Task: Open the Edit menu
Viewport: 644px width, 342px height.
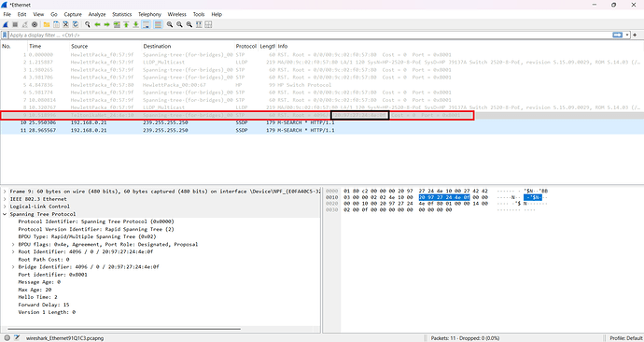Action: coord(21,14)
